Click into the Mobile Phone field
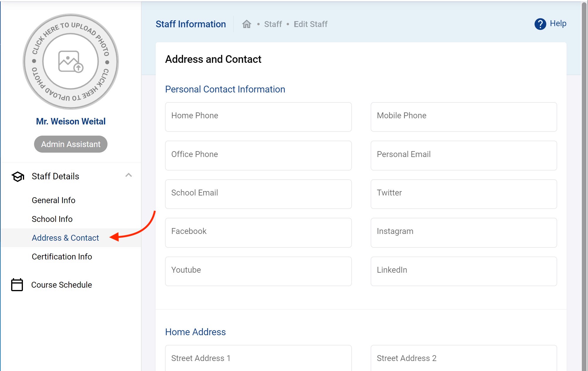Screen dimensions: 588x371 pos(463,117)
